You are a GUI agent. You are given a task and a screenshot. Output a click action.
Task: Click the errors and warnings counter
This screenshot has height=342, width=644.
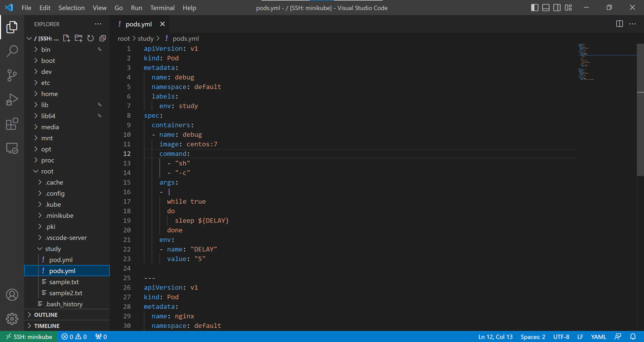74,336
